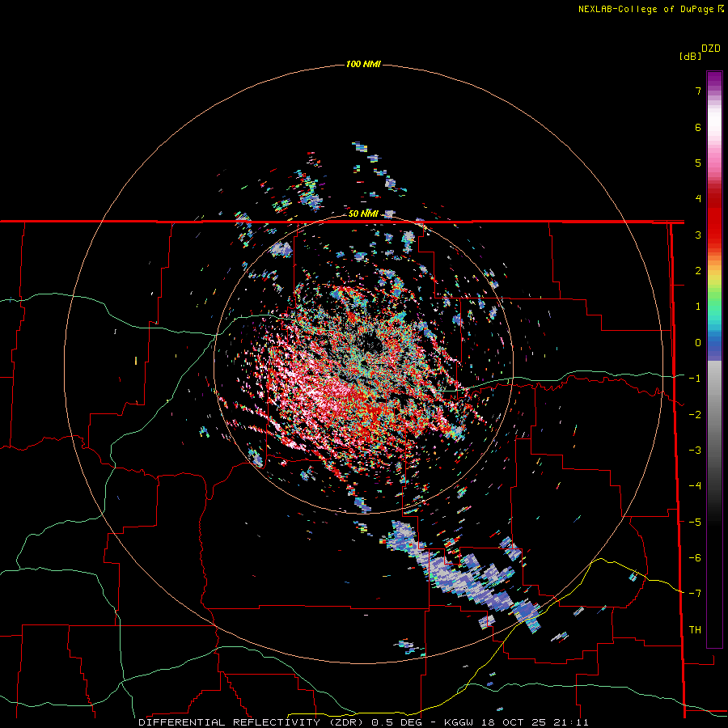Click the 100 NMI range ring label
Image resolution: width=728 pixels, height=728 pixels.
tap(363, 64)
